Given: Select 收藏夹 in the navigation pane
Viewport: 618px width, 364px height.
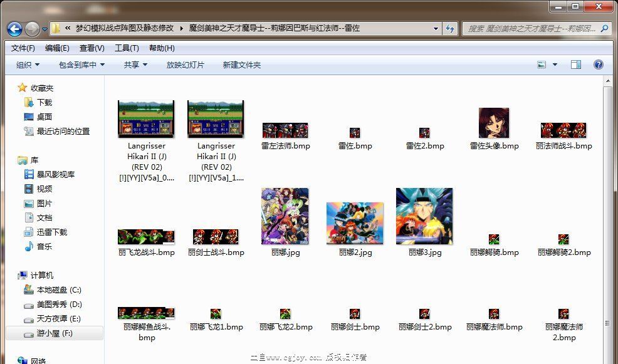Looking at the screenshot, I should pos(36,88).
